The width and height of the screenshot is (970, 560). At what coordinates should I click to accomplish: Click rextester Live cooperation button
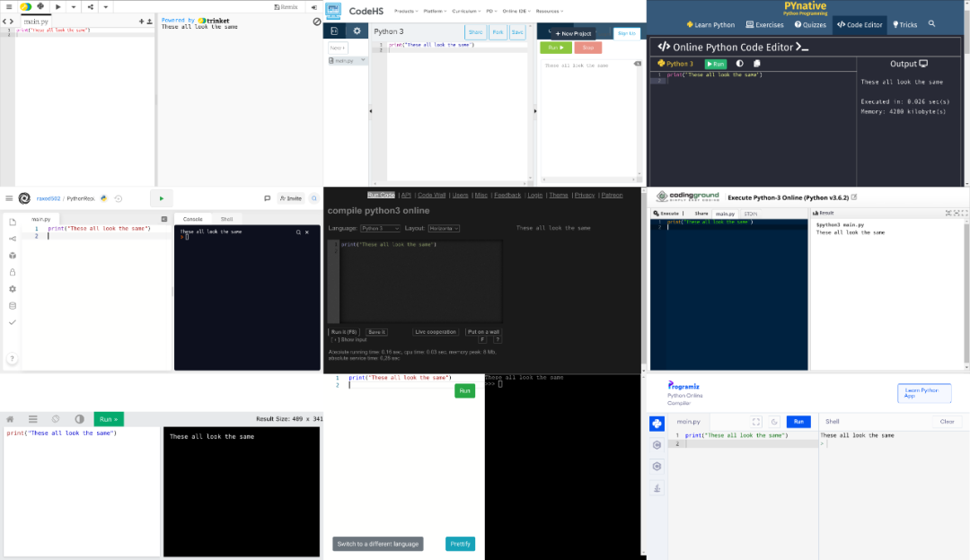(436, 332)
